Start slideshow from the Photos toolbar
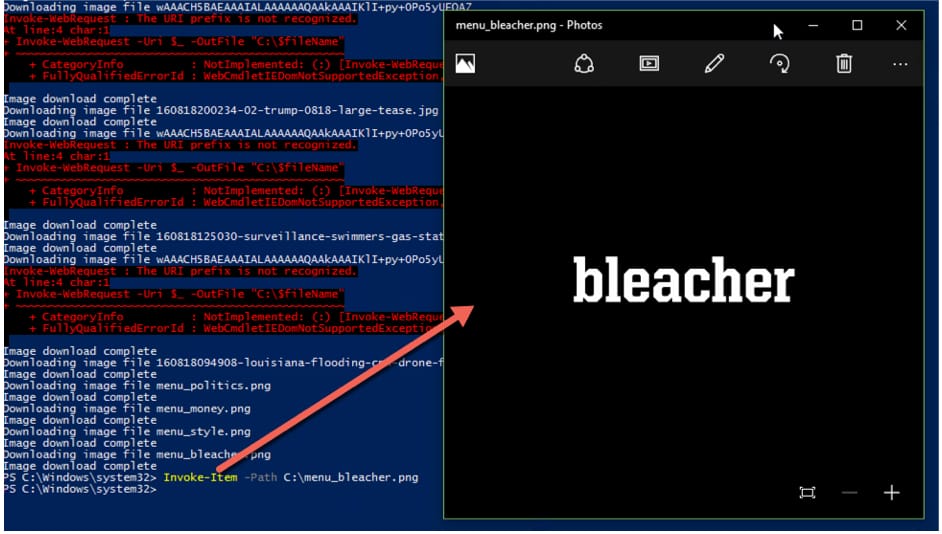Image resolution: width=942 pixels, height=534 pixels. pyautogui.click(x=649, y=64)
